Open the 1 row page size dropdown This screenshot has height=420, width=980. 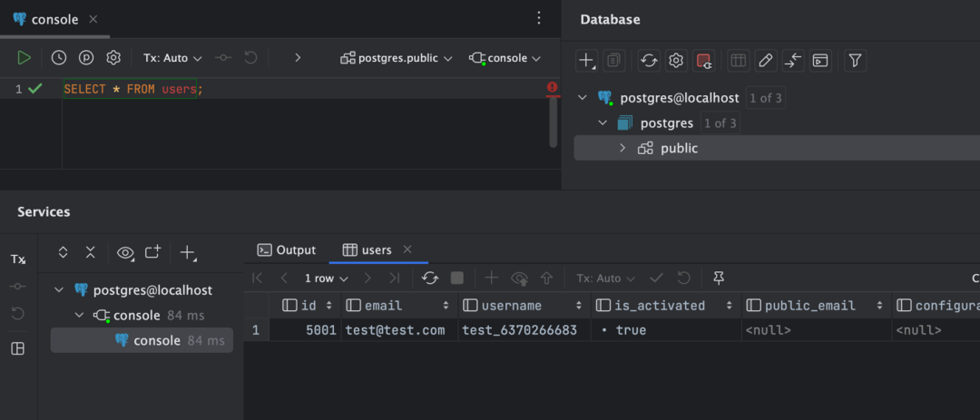tap(327, 278)
